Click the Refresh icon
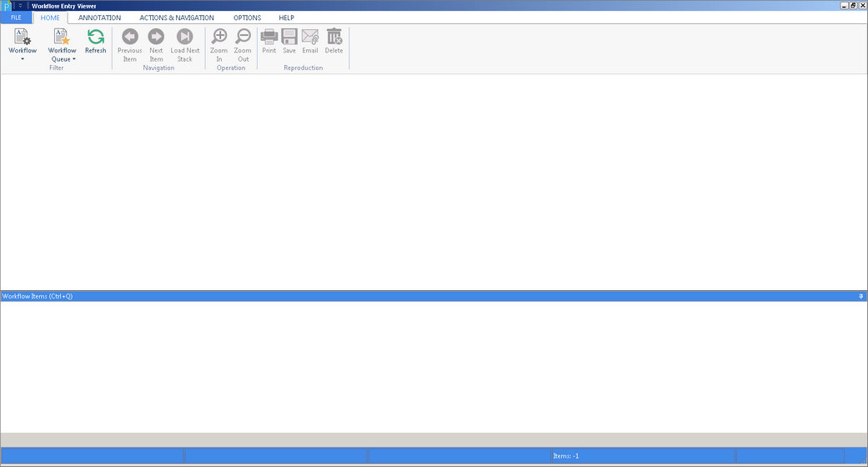This screenshot has height=467, width=868. click(95, 41)
